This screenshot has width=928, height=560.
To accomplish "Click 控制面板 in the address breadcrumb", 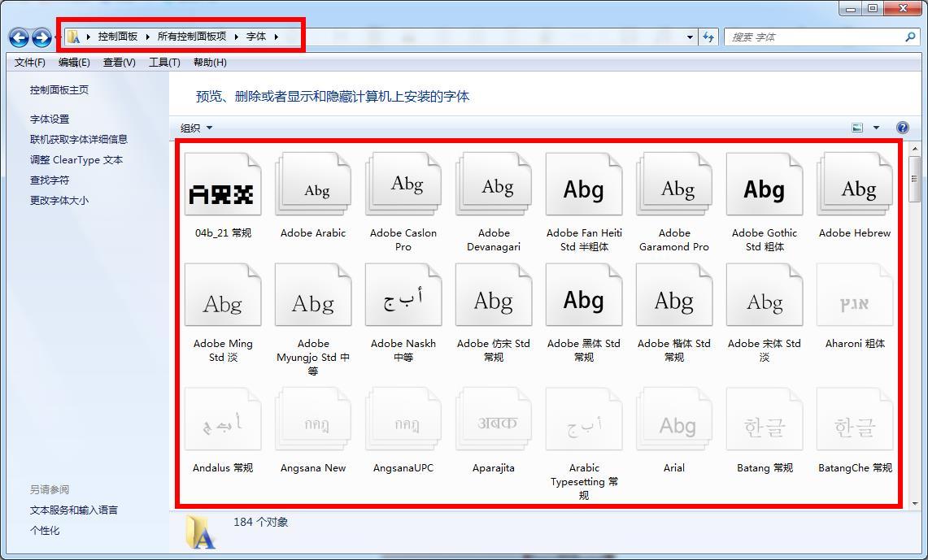I will pos(118,37).
